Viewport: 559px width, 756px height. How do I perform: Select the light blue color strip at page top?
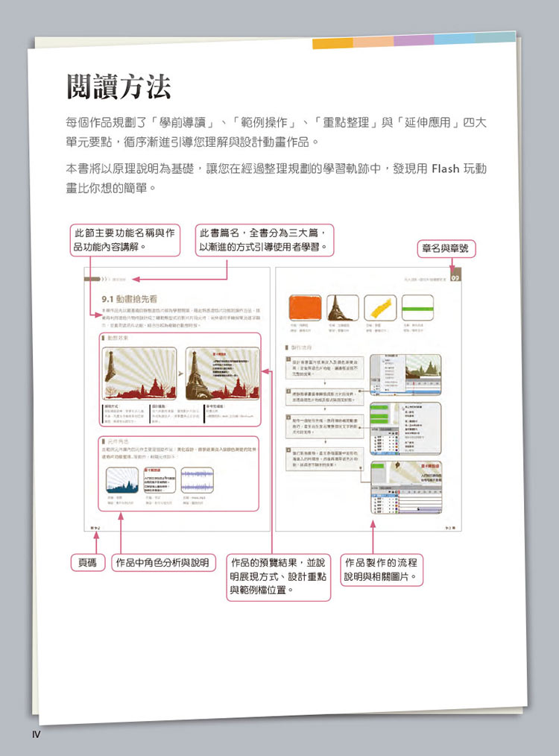tap(455, 39)
